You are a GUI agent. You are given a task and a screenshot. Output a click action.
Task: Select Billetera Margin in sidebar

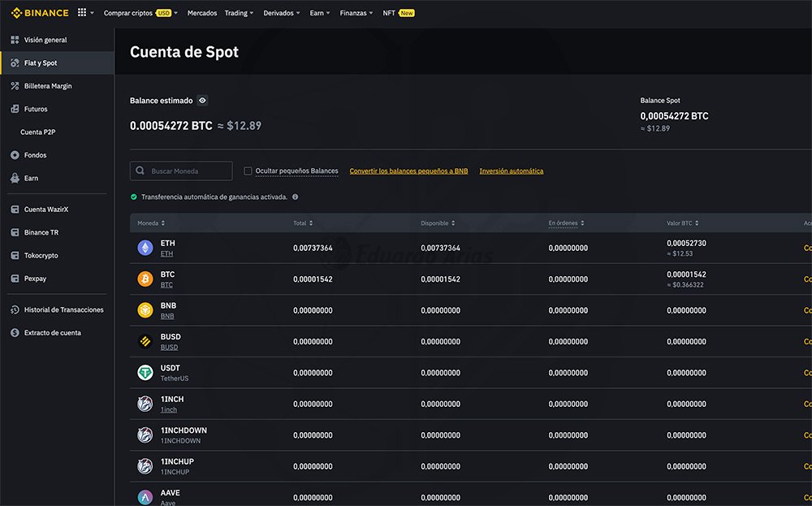pos(48,86)
